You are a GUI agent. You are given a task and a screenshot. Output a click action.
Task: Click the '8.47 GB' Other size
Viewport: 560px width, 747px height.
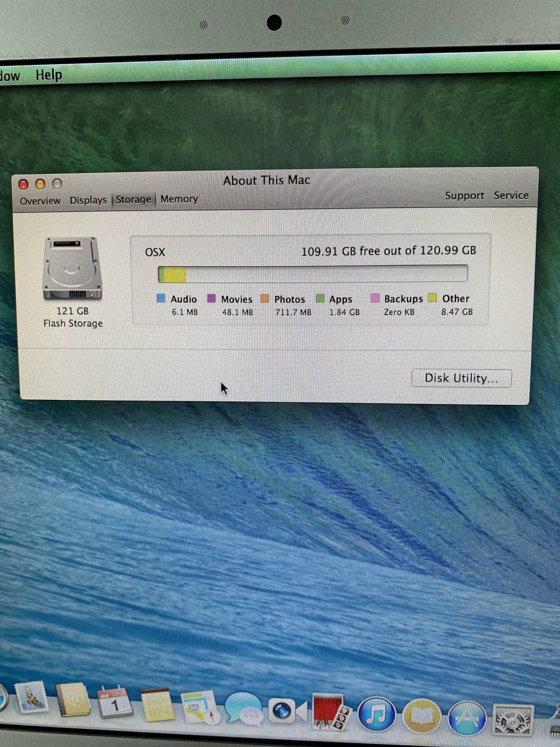coord(457,311)
